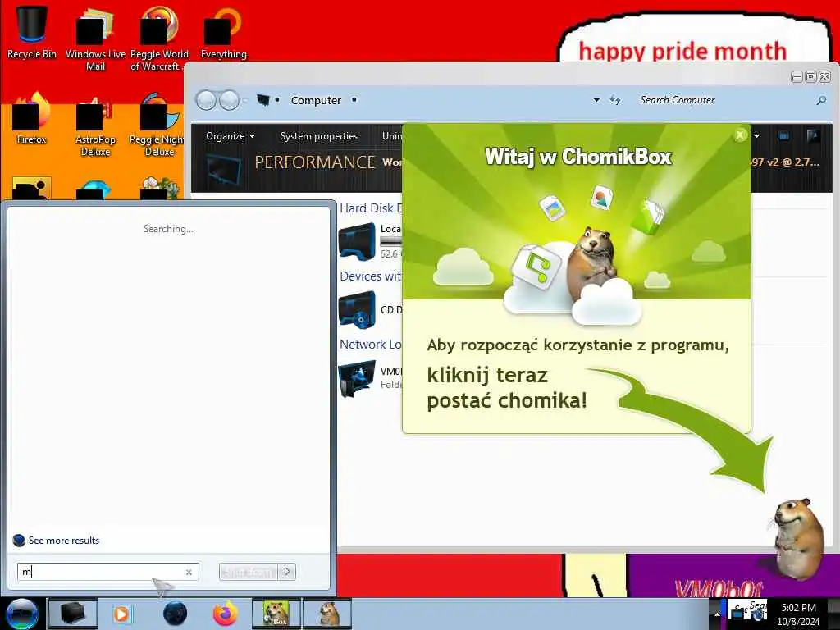Select the CD Drive icon

click(x=357, y=309)
